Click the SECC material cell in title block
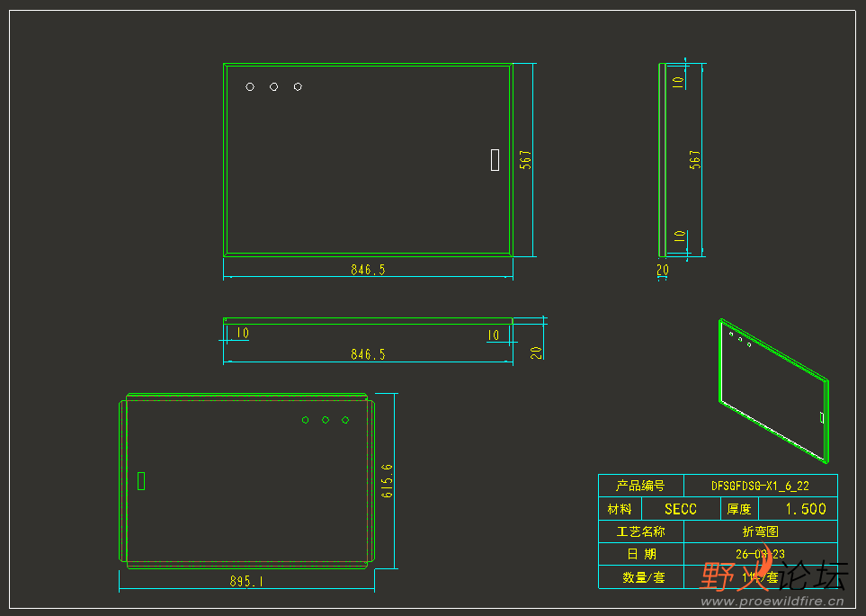 click(x=681, y=509)
